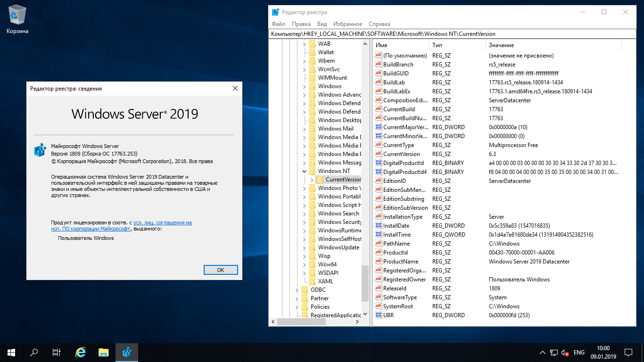The height and width of the screenshot is (362, 644).
Task: Open the Файл menu
Action: tap(278, 24)
